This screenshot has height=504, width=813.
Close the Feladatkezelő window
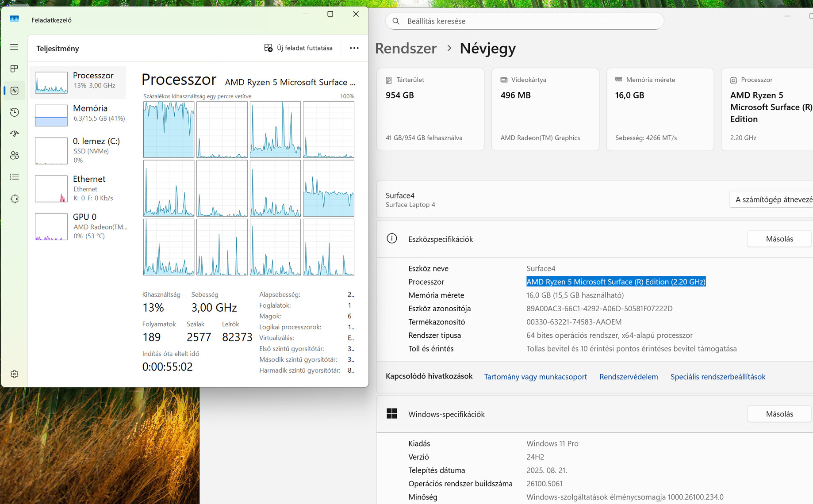pyautogui.click(x=356, y=14)
